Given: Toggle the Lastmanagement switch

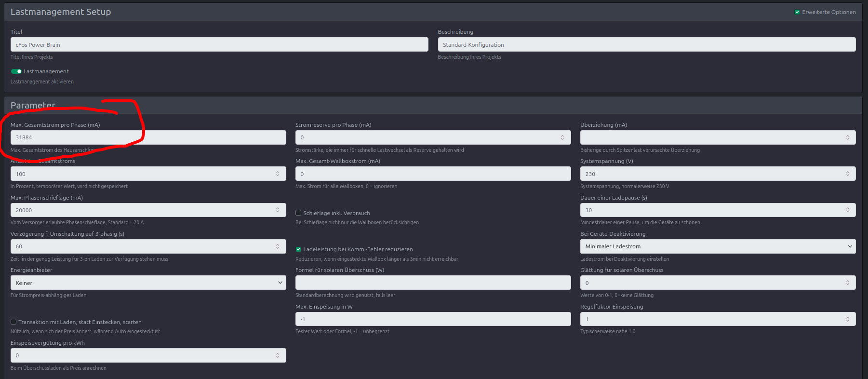Looking at the screenshot, I should (16, 71).
